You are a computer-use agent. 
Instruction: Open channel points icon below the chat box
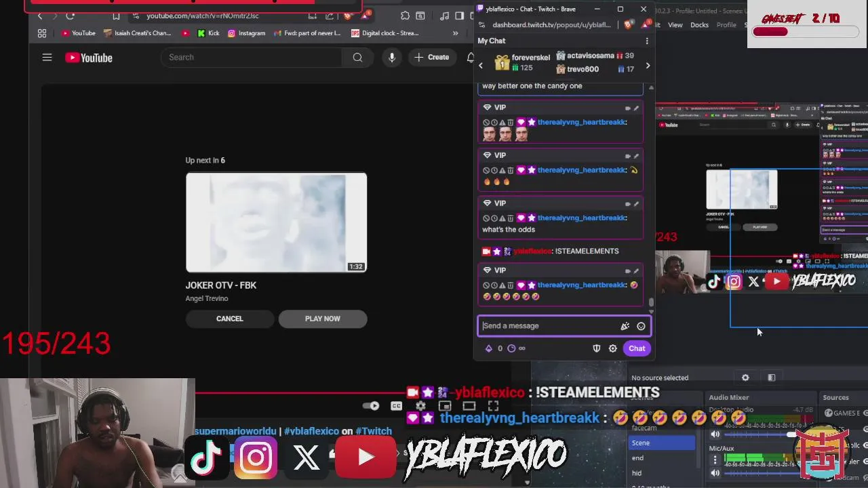(x=511, y=348)
